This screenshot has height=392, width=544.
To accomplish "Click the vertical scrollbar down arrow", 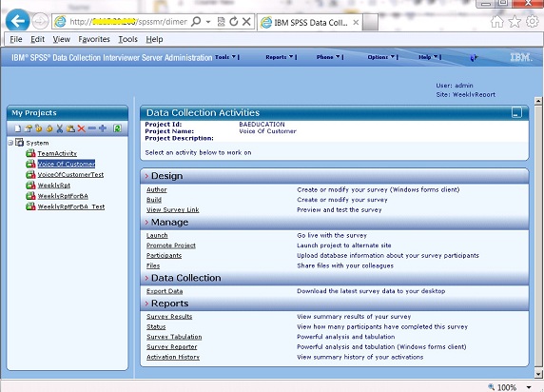I will click(538, 374).
